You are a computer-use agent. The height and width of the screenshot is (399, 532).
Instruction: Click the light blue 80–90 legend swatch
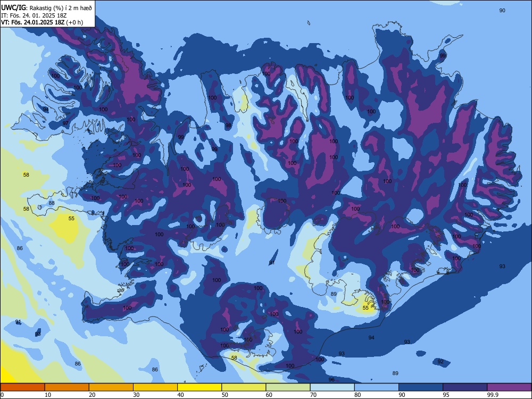tap(377, 387)
